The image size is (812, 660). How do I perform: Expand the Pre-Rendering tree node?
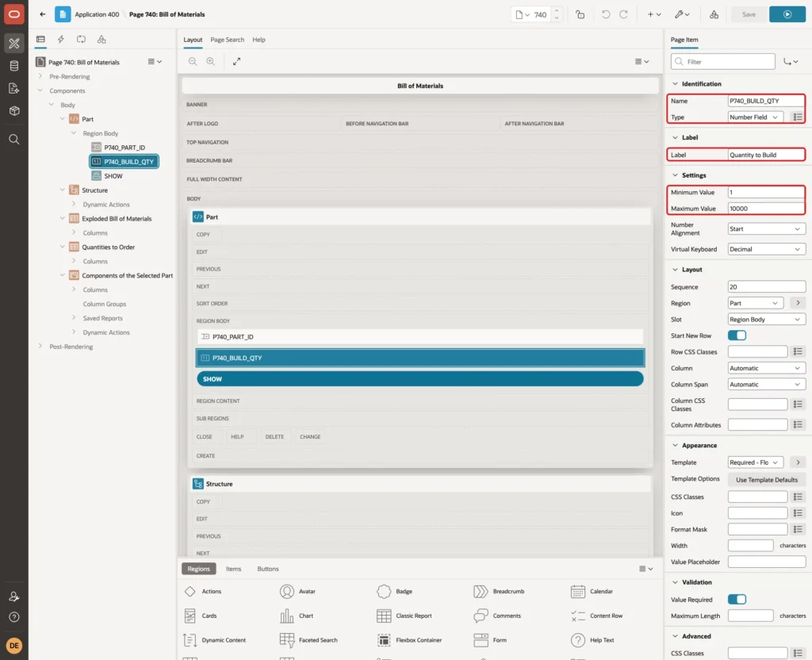40,76
